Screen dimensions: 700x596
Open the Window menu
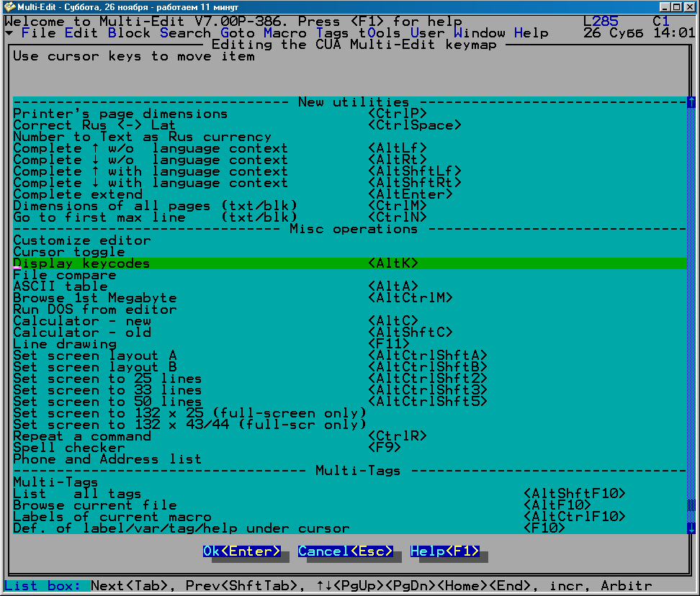tap(480, 33)
